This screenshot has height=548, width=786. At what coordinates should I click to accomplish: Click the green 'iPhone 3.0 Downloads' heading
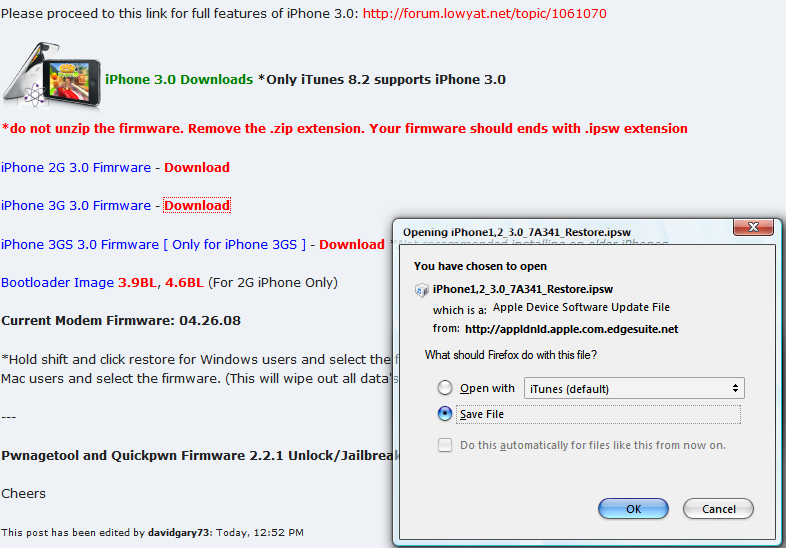tap(179, 79)
